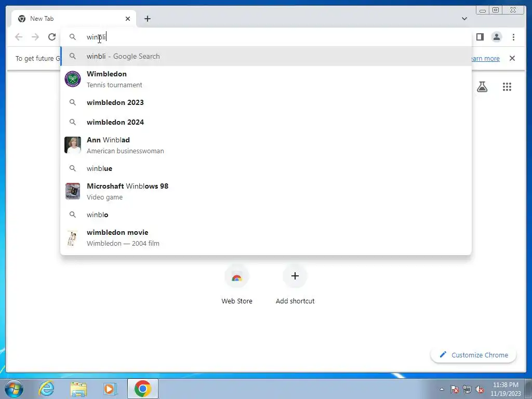Click the Chrome taskbar button

click(x=143, y=389)
